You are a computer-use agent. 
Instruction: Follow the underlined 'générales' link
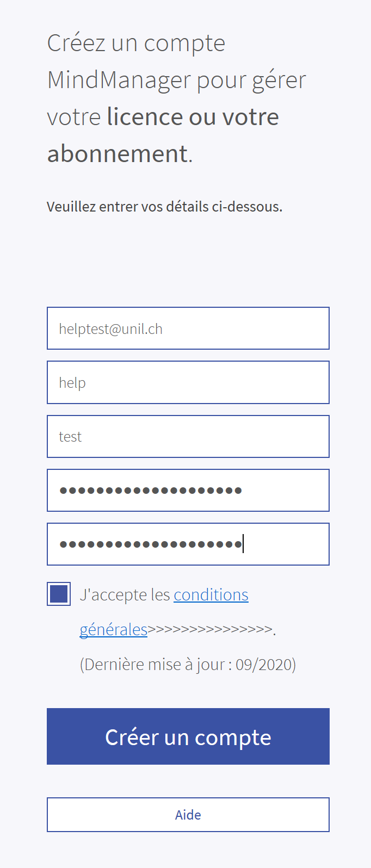(x=113, y=630)
